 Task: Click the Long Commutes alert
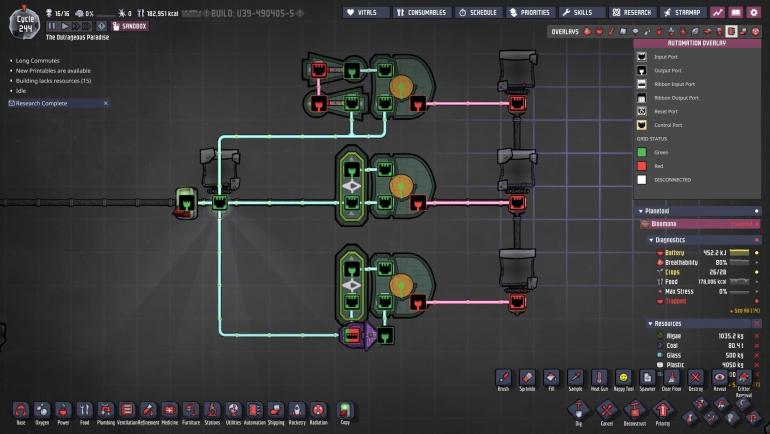35,61
